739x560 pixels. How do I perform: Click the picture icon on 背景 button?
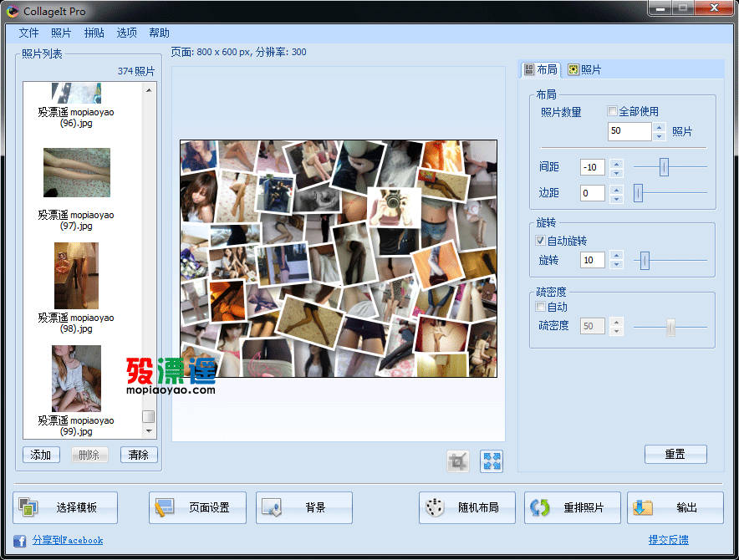pos(272,507)
